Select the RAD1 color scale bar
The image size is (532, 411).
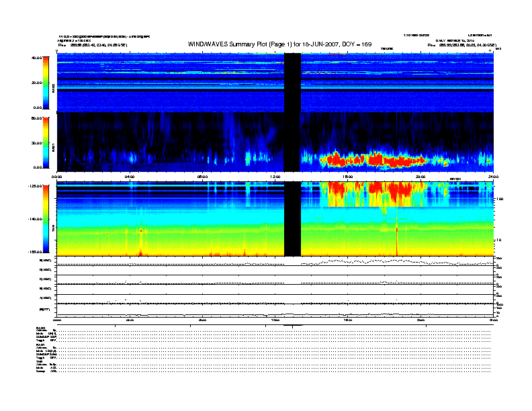46,142
